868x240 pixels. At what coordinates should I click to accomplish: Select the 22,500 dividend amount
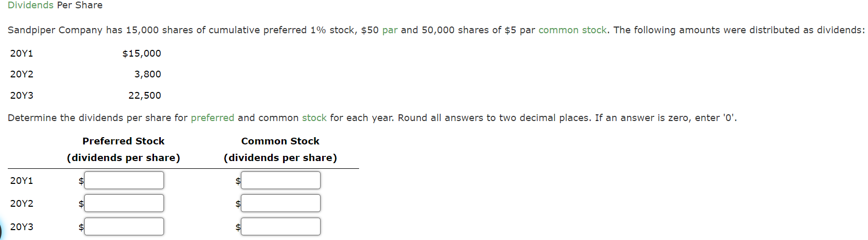click(x=145, y=96)
